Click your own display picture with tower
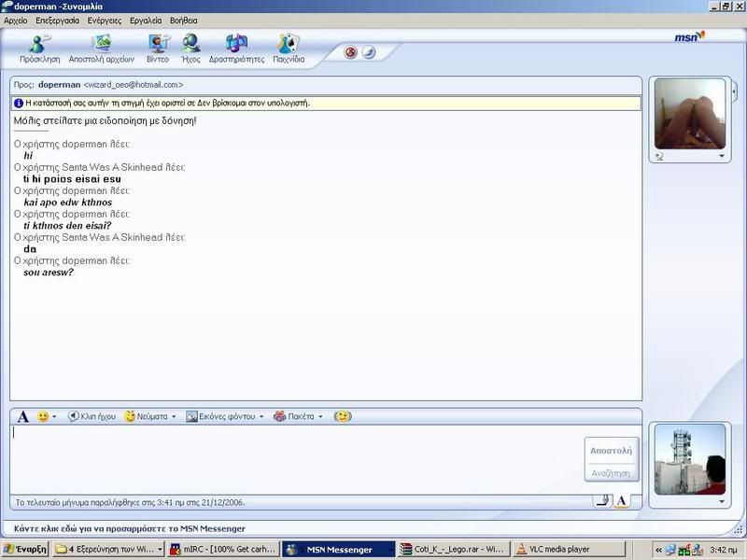Image resolution: width=747 pixels, height=560 pixels. coord(690,459)
